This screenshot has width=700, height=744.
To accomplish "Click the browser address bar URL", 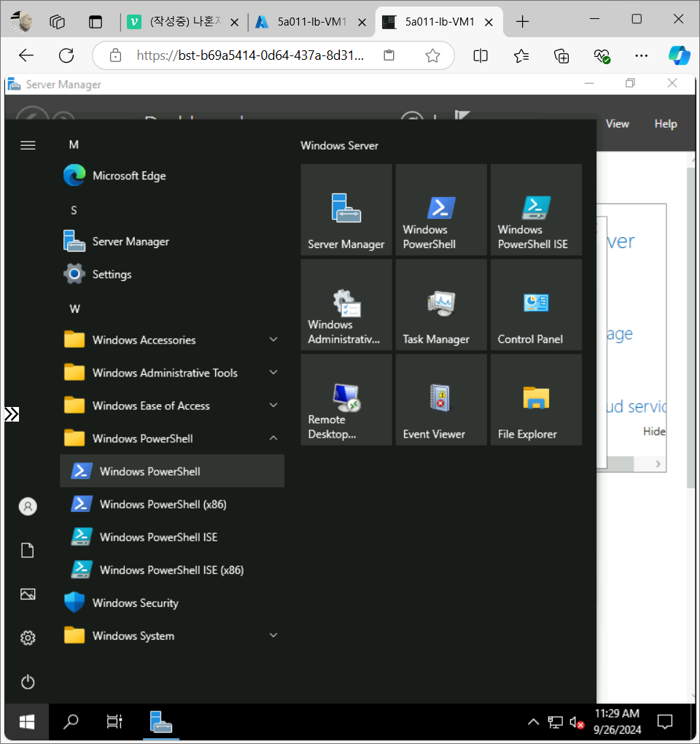I will tap(250, 56).
